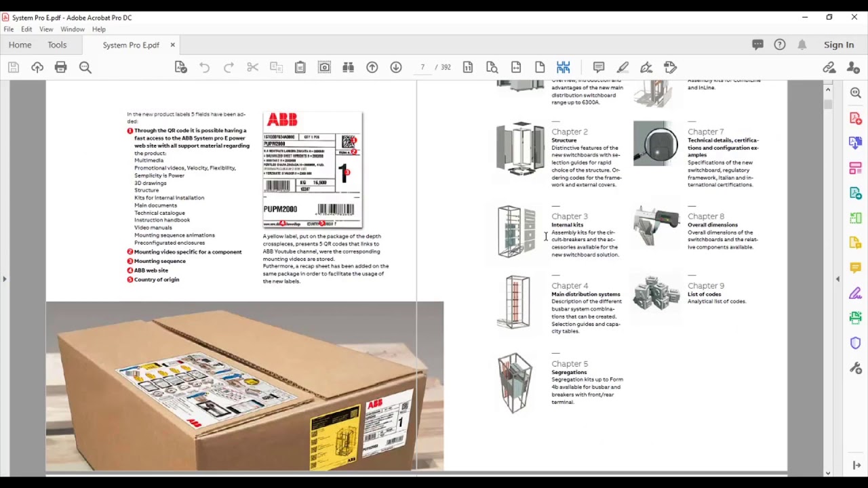Image resolution: width=868 pixels, height=488 pixels.
Task: Click the Redo arrow icon
Action: (229, 67)
